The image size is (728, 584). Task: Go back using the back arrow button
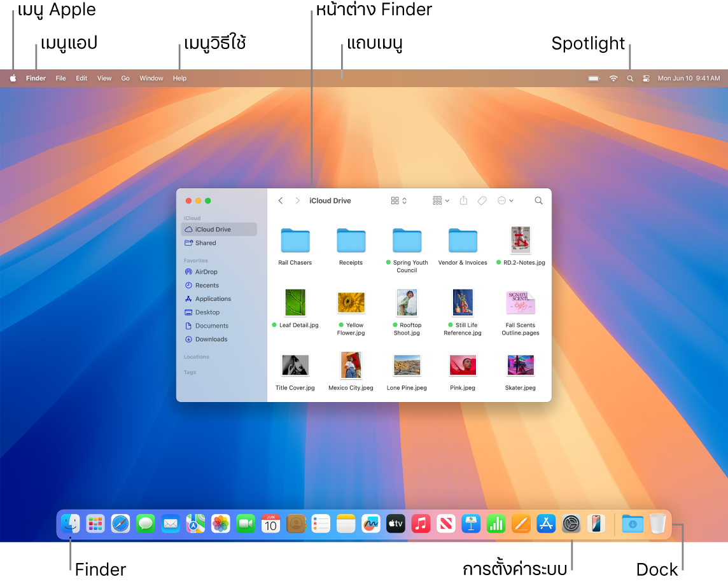(280, 200)
